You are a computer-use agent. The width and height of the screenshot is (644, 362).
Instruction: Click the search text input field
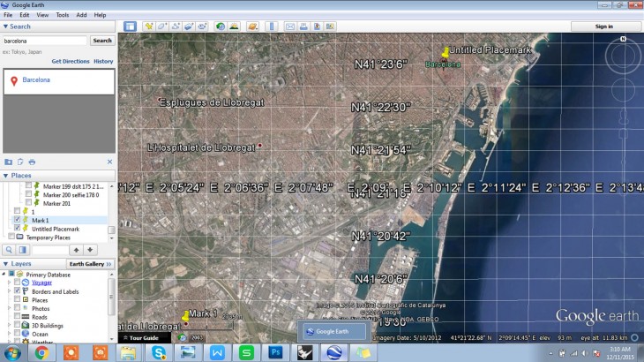coord(45,41)
